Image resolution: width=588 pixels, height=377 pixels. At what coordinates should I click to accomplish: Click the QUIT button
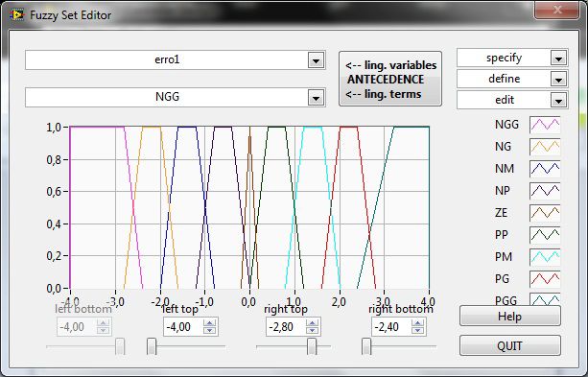pyautogui.click(x=510, y=345)
